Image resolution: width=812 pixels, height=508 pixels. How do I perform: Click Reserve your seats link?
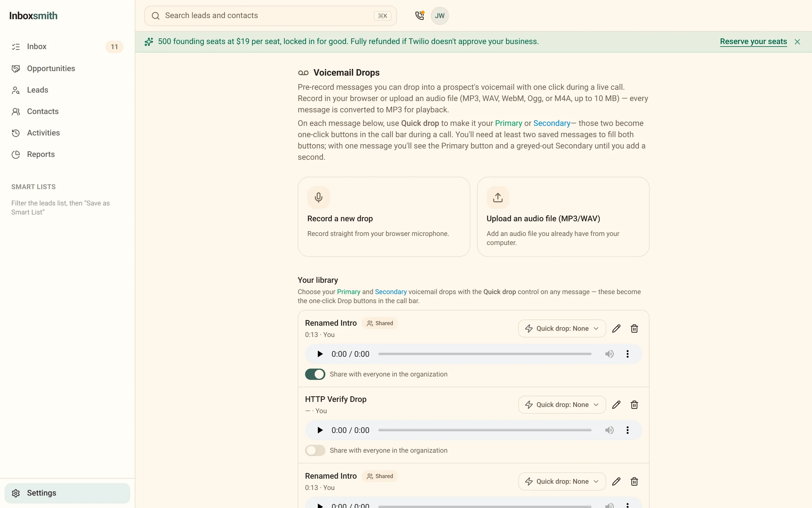753,42
